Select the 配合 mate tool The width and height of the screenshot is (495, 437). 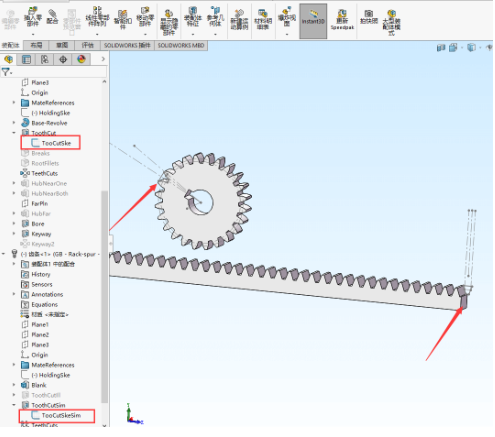pos(52,17)
